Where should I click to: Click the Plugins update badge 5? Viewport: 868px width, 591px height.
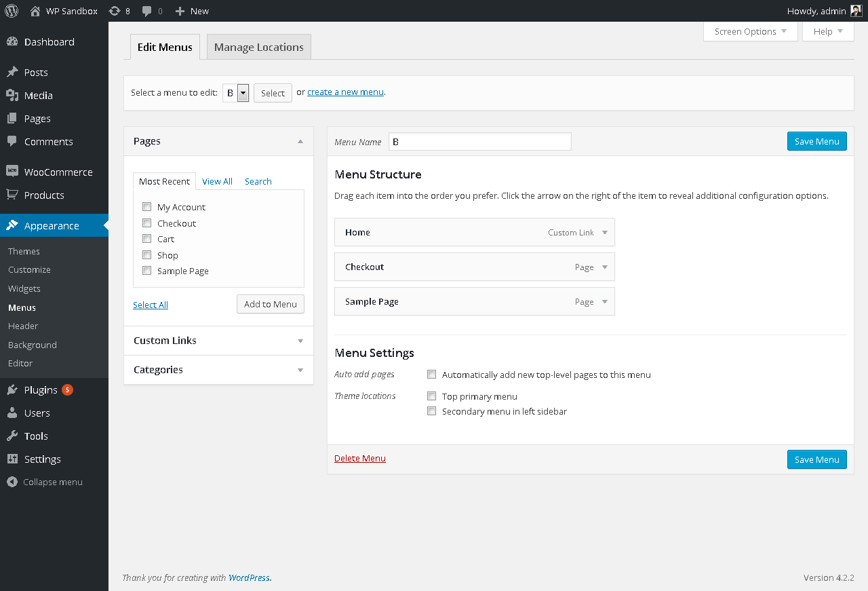click(67, 389)
